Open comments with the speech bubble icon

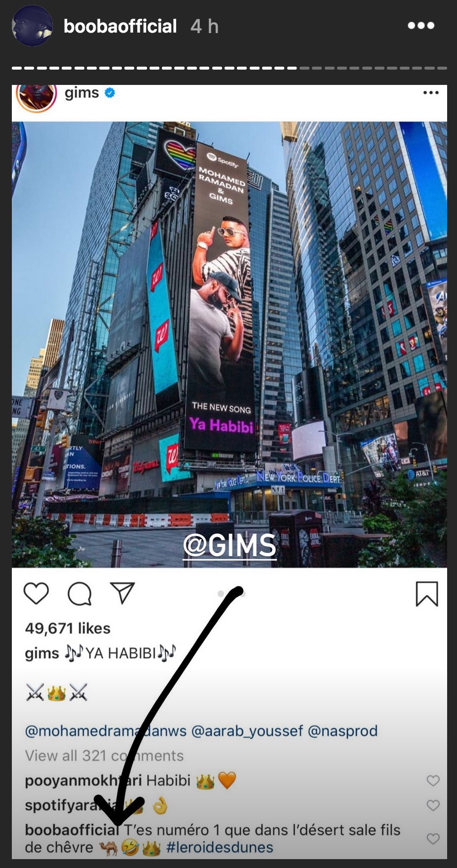pos(79,593)
